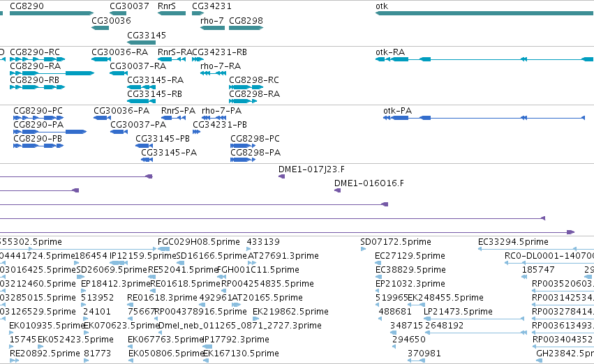Select the RnrS-RA transcript label
Image resolution: width=594 pixels, height=364 pixels.
pos(175,52)
